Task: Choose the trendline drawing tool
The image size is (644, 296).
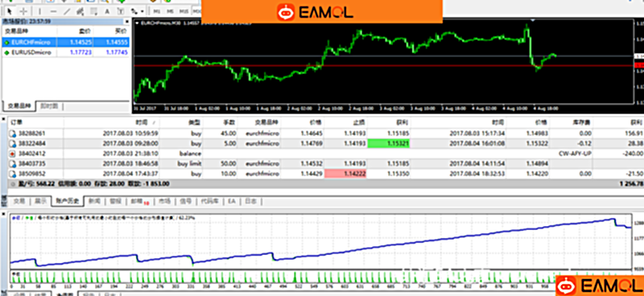Action: click(67, 11)
